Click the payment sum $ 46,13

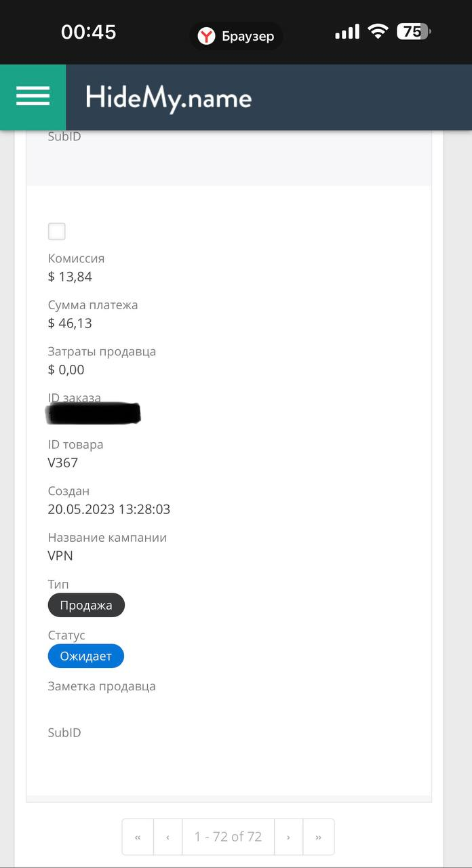point(70,323)
